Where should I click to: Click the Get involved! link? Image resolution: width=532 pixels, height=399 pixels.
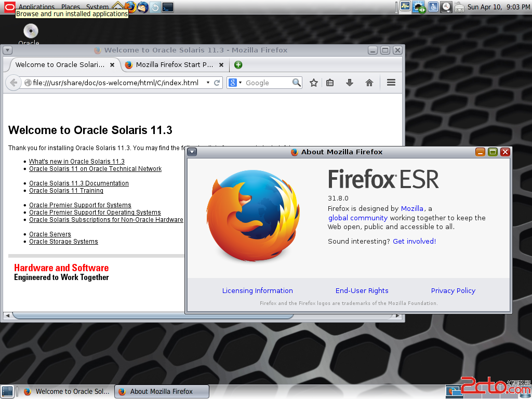(414, 241)
